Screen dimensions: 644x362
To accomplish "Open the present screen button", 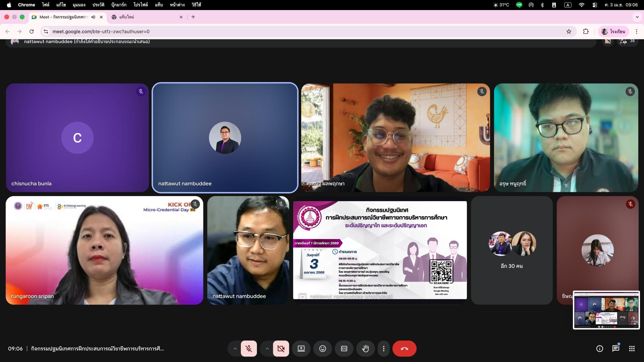I will 301,348.
